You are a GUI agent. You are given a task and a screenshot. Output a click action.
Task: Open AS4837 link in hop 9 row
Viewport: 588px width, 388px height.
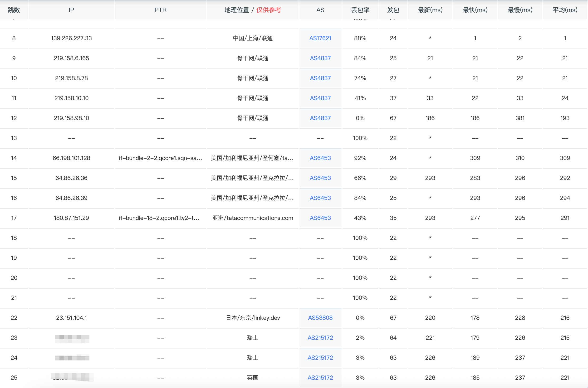pos(320,58)
